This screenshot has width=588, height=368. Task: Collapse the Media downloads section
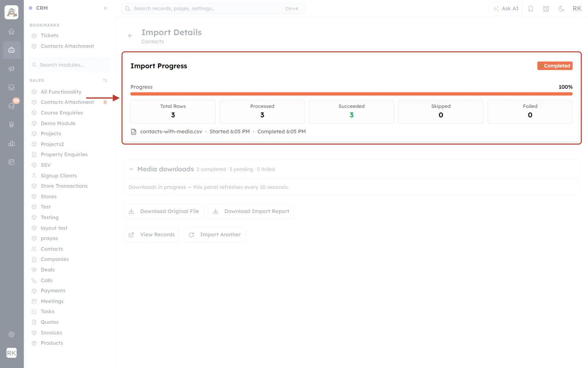point(131,169)
